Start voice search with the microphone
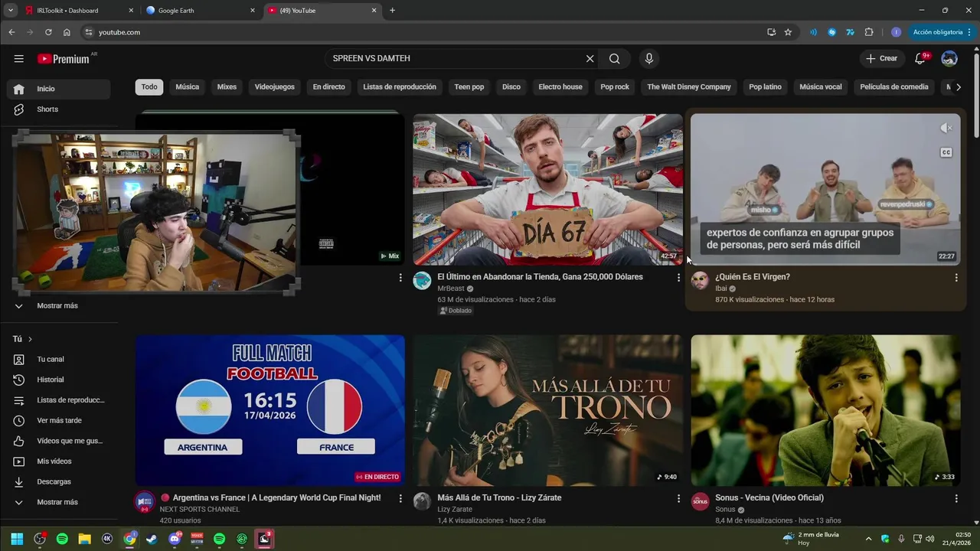 pyautogui.click(x=649, y=59)
